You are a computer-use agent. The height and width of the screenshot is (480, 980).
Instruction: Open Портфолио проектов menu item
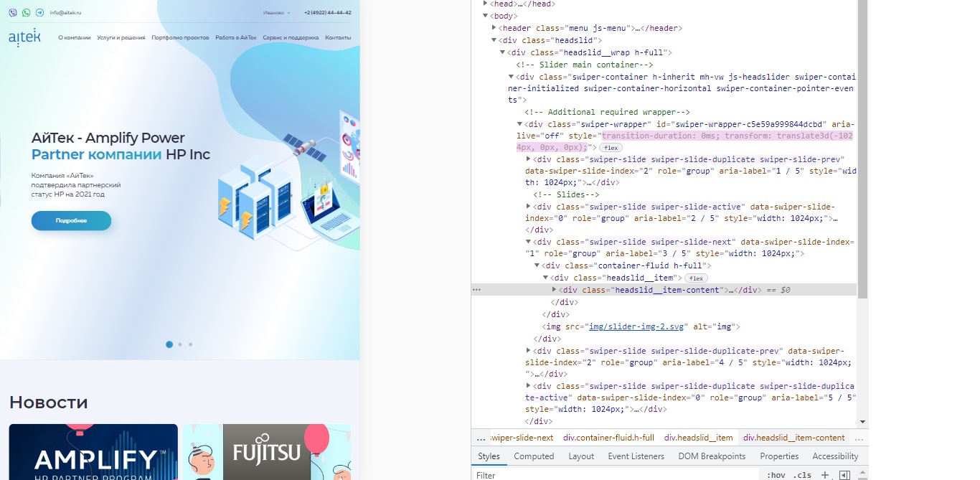pyautogui.click(x=180, y=37)
